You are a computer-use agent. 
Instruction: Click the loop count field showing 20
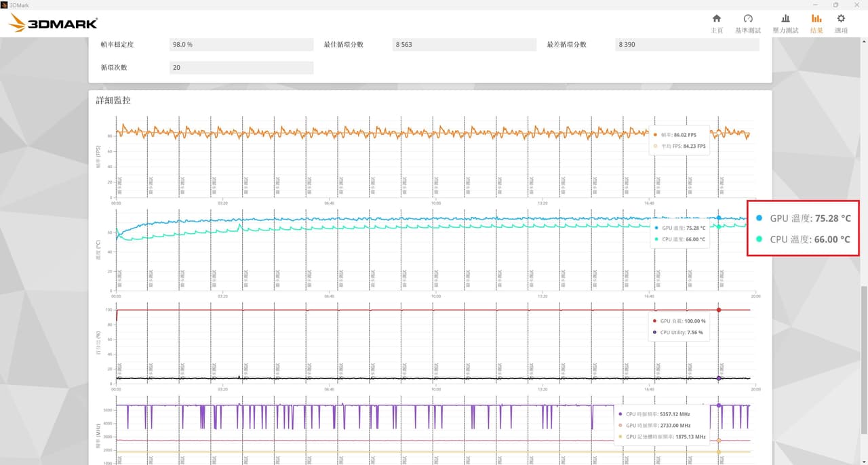tap(241, 67)
